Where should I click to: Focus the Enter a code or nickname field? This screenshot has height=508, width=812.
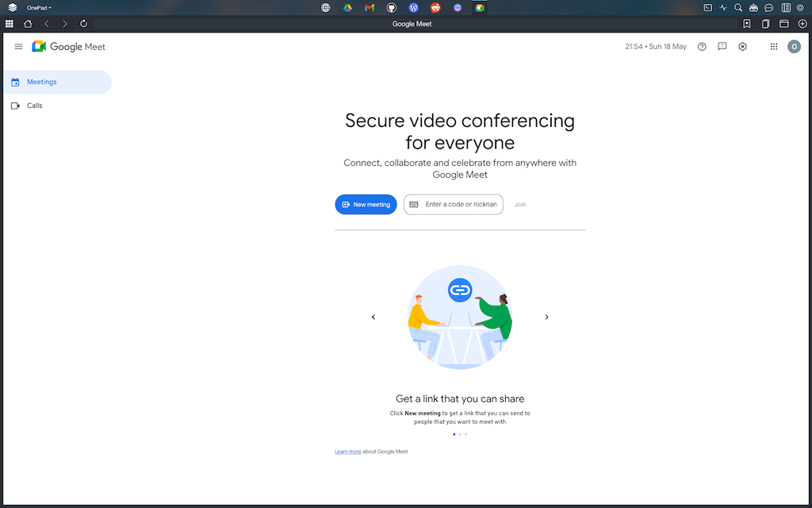pos(453,204)
